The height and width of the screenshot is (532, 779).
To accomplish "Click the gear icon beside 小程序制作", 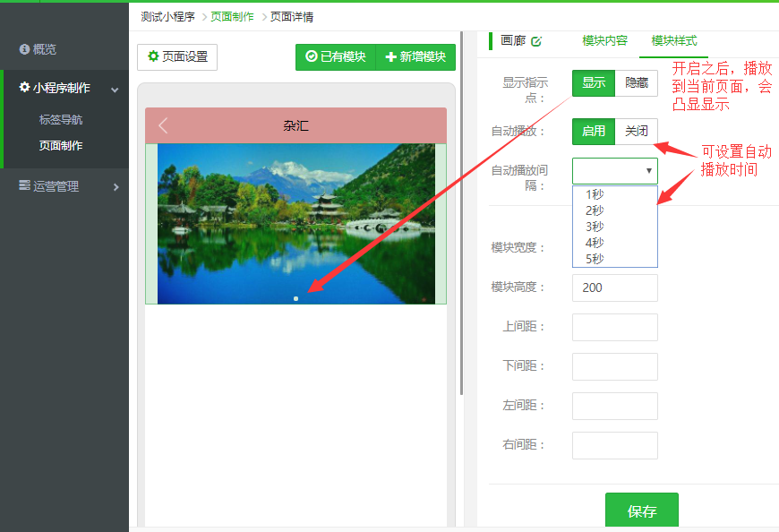I will coord(24,88).
